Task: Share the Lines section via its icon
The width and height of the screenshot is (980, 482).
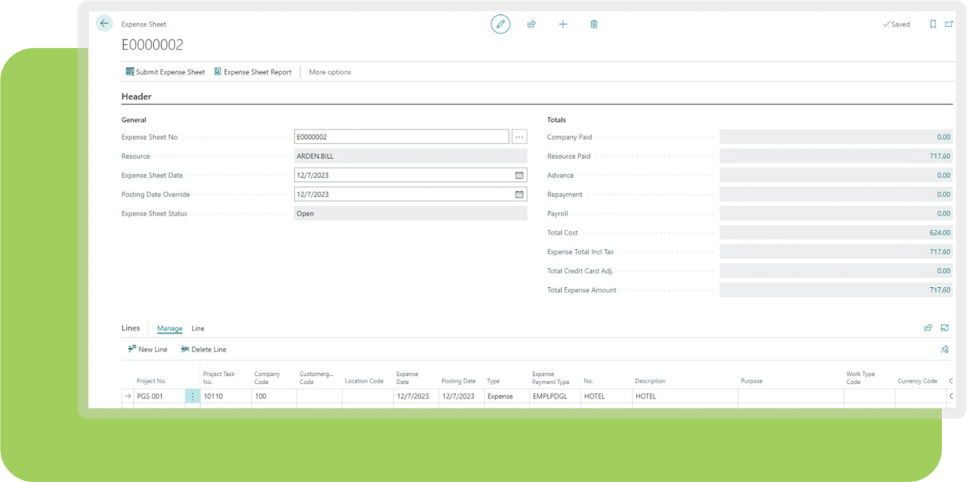Action: coord(928,328)
